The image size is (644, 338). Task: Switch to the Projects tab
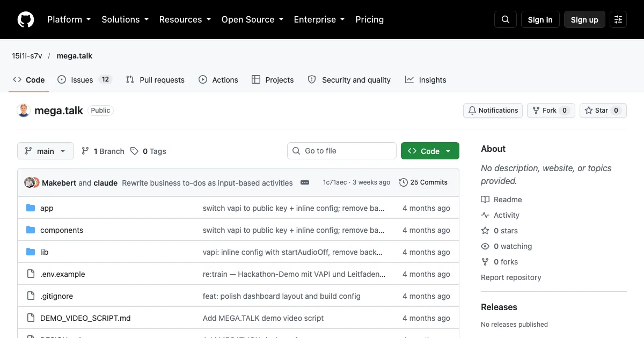(x=273, y=80)
